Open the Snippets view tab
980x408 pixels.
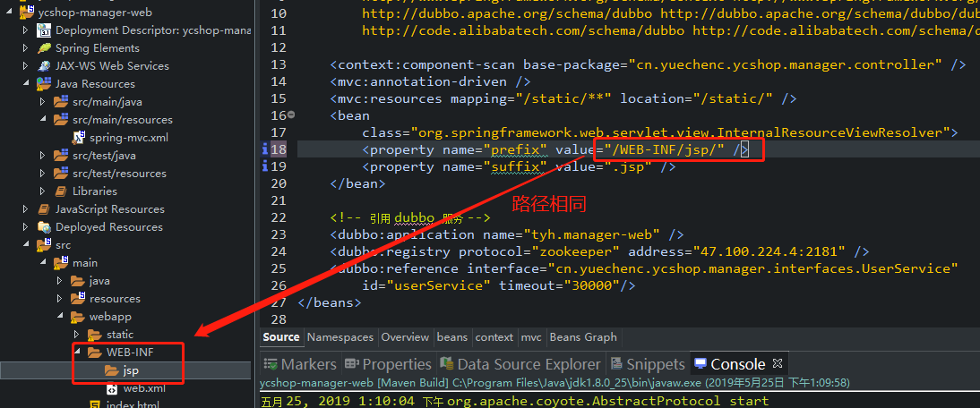pos(648,363)
